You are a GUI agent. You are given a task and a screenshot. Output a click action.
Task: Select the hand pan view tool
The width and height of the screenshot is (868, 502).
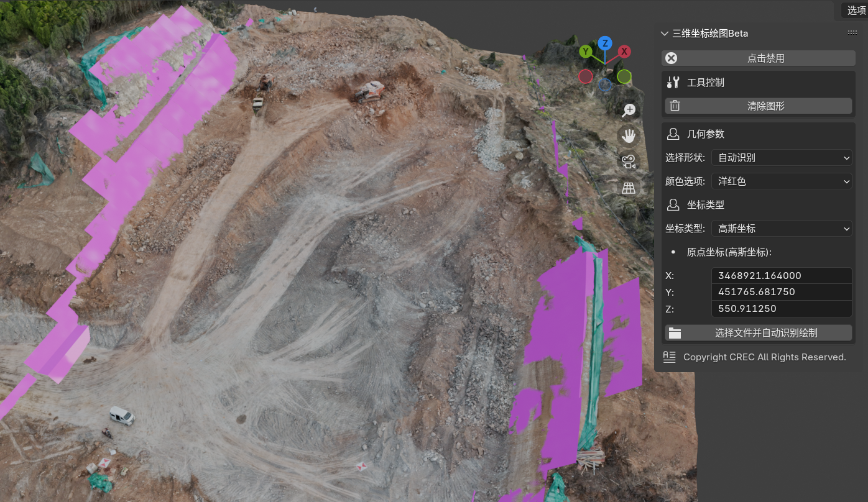(x=629, y=135)
